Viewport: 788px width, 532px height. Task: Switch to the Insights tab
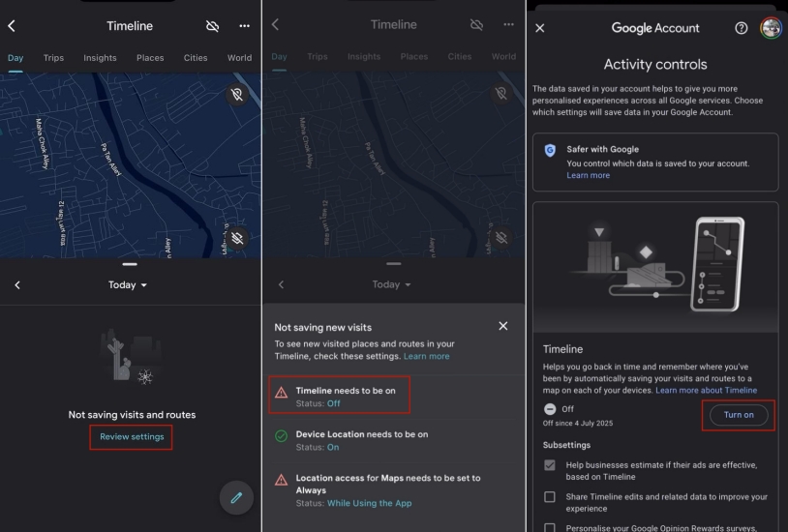[x=100, y=58]
